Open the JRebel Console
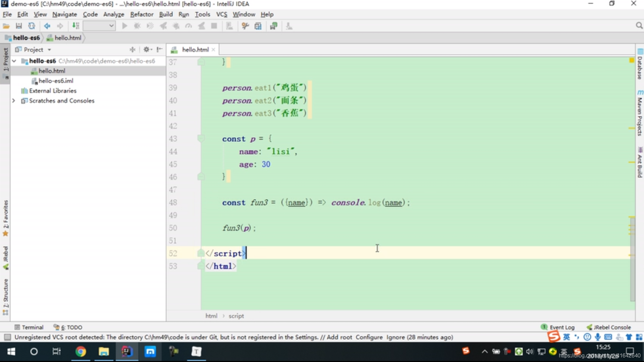Viewport: 644px width, 362px height. tap(608, 327)
